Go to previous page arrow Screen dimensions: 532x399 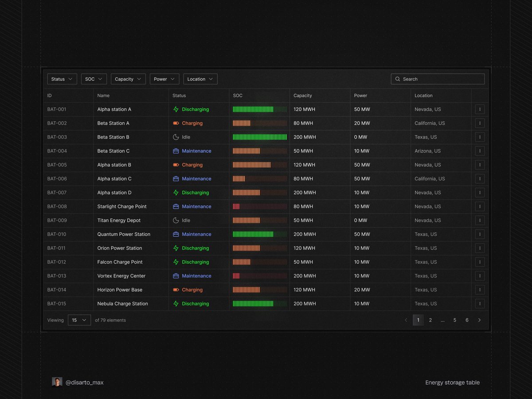tap(406, 320)
